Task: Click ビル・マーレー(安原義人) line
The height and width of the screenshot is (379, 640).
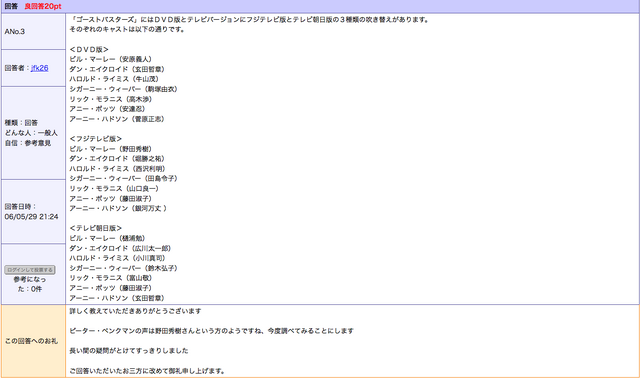Action: [x=111, y=59]
